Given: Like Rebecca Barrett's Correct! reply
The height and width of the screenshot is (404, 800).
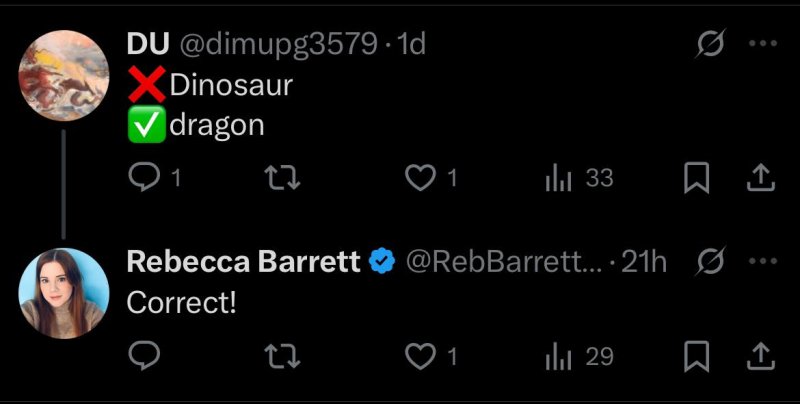Looking at the screenshot, I should pos(421,356).
